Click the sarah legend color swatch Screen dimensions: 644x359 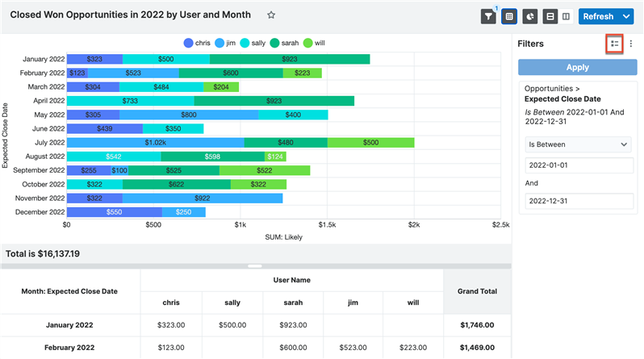pos(275,42)
